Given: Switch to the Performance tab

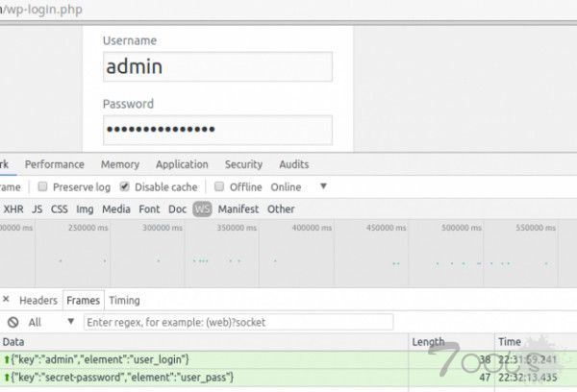Looking at the screenshot, I should click(54, 164).
